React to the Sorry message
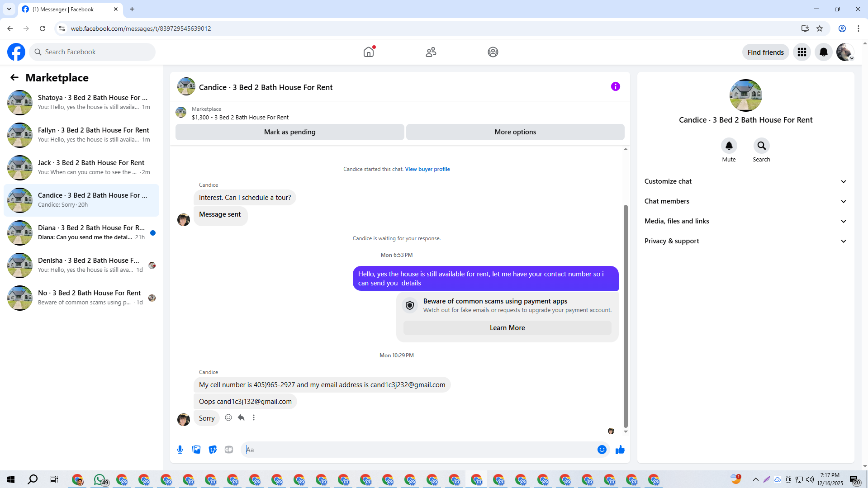Screen dimensions: 868x488 coord(228,417)
